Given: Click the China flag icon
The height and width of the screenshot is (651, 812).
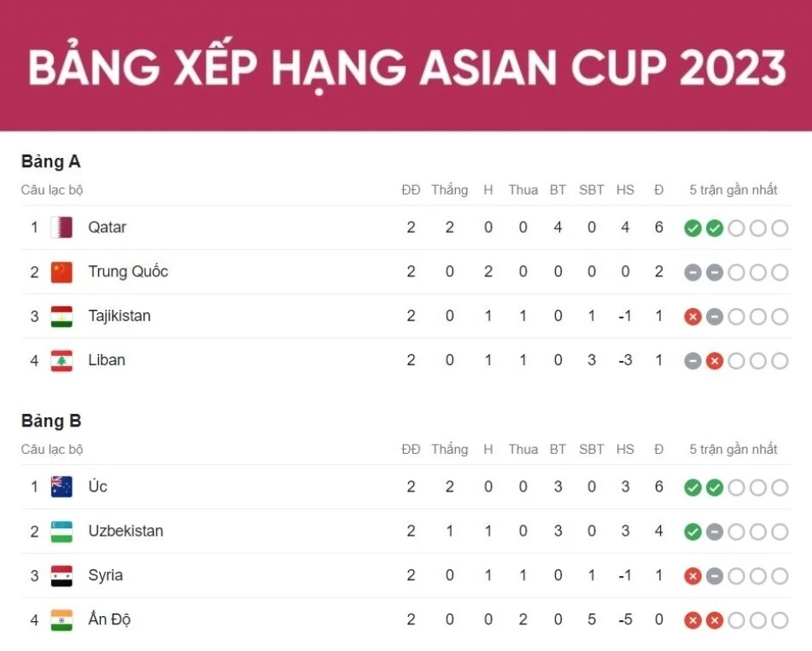Looking at the screenshot, I should [61, 272].
